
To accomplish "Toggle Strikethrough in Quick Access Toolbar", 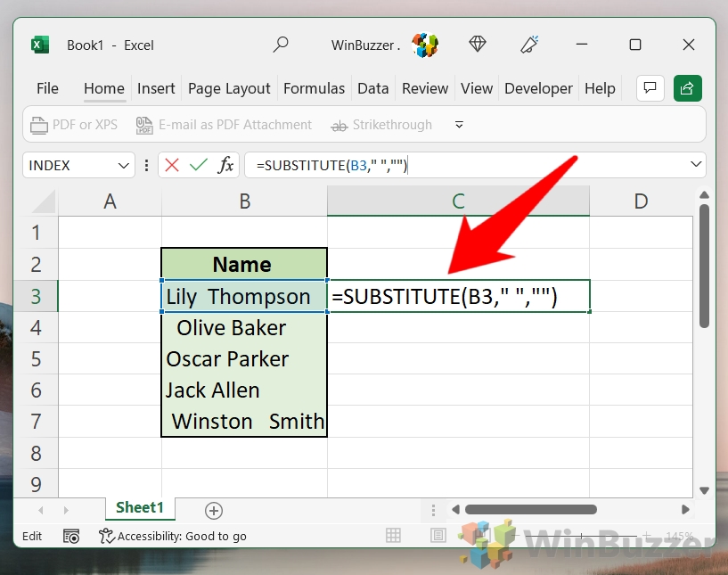I will (x=381, y=125).
